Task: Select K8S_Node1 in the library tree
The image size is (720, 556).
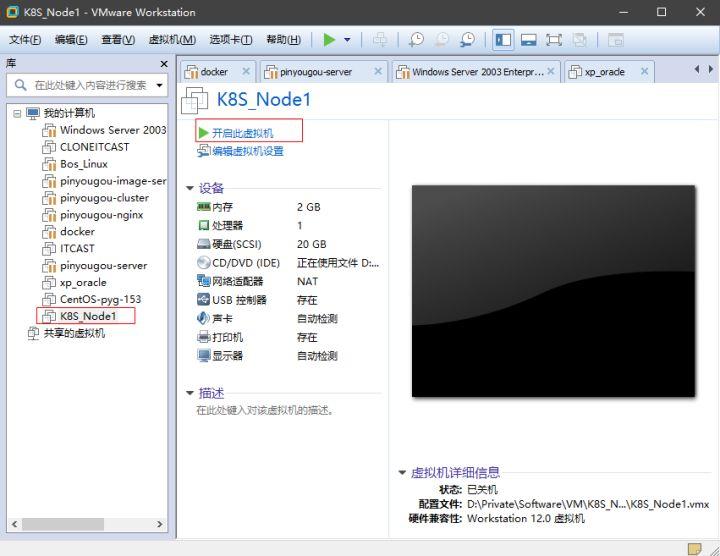Action: [88, 316]
